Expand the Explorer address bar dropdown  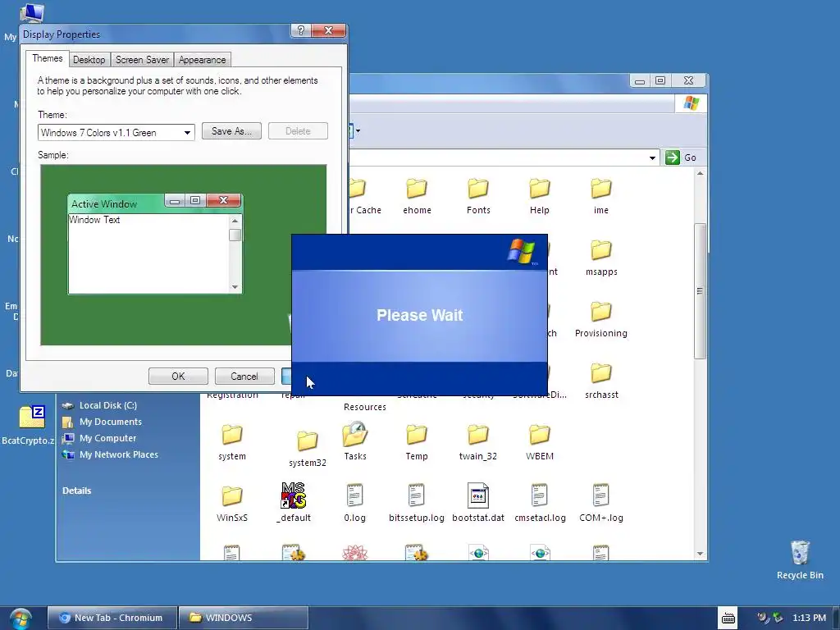pyautogui.click(x=652, y=157)
